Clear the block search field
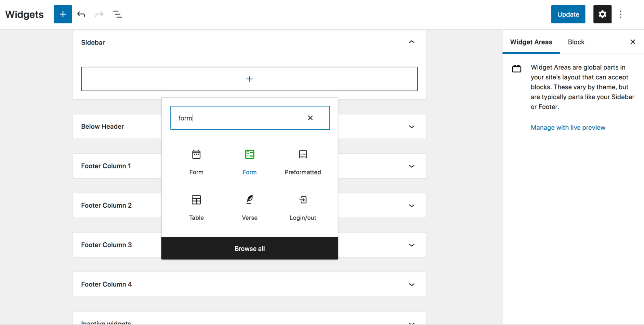 310,118
